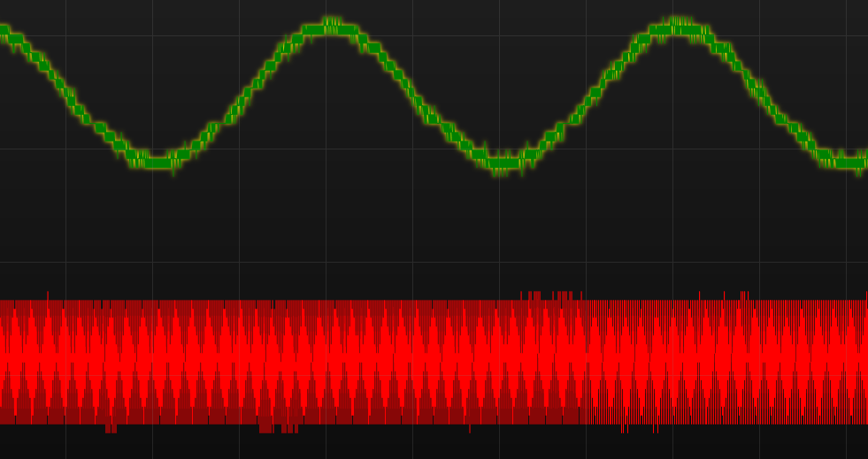
Task: Click where the red waveform background turns grey
Action: click(586, 363)
